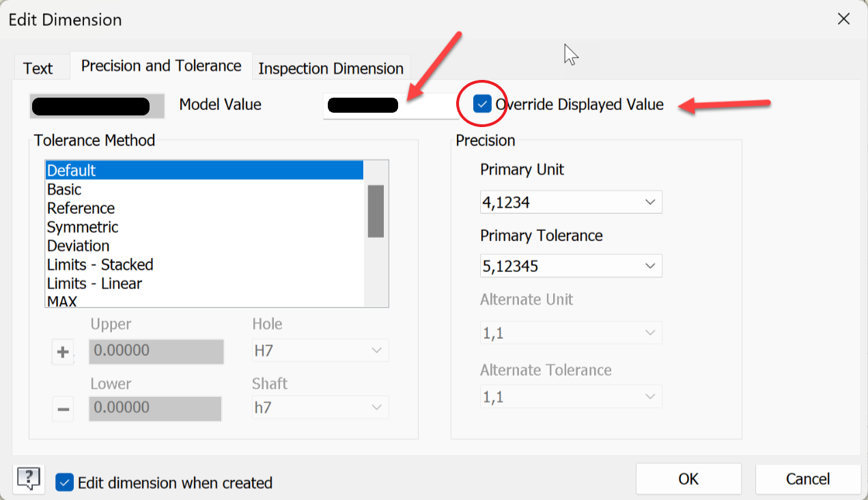
Task: Select Reference tolerance method
Action: pyautogui.click(x=204, y=208)
